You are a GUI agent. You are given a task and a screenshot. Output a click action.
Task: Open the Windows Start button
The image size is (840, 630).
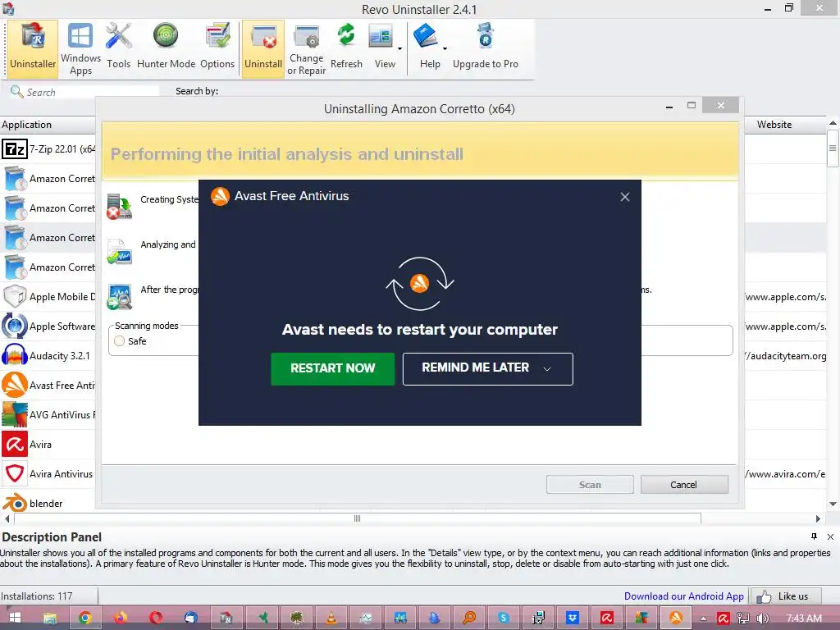(15, 618)
